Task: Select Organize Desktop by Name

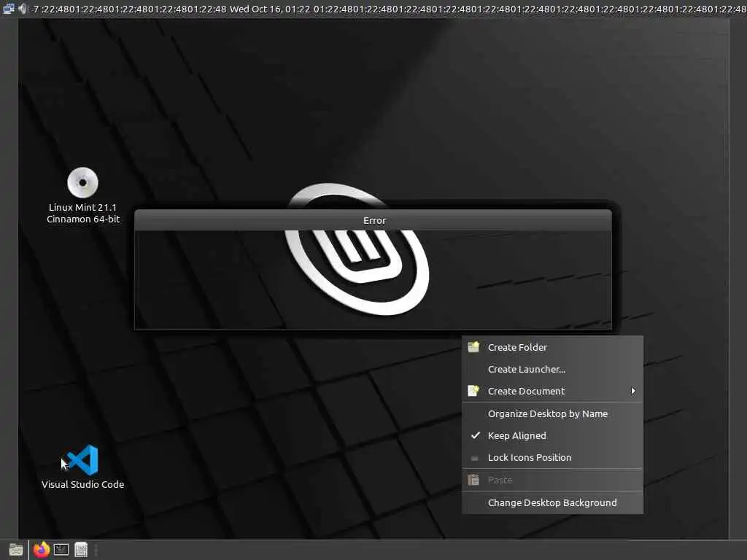Action: [553, 414]
